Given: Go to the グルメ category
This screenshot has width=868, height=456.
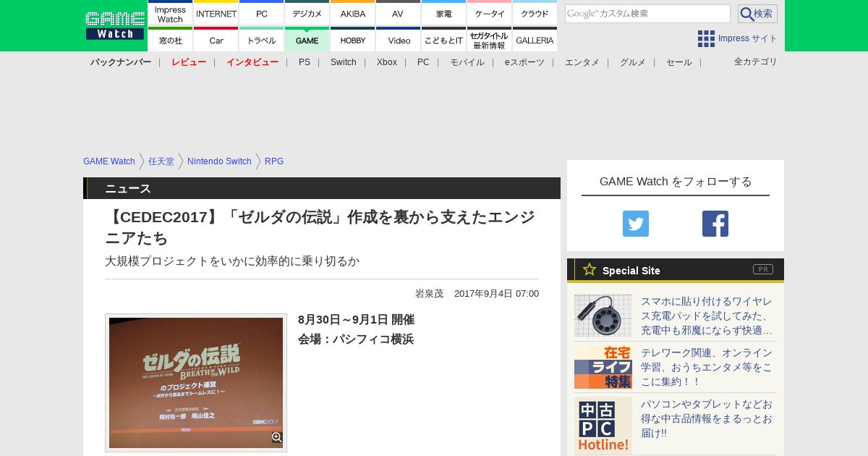Looking at the screenshot, I should (633, 62).
